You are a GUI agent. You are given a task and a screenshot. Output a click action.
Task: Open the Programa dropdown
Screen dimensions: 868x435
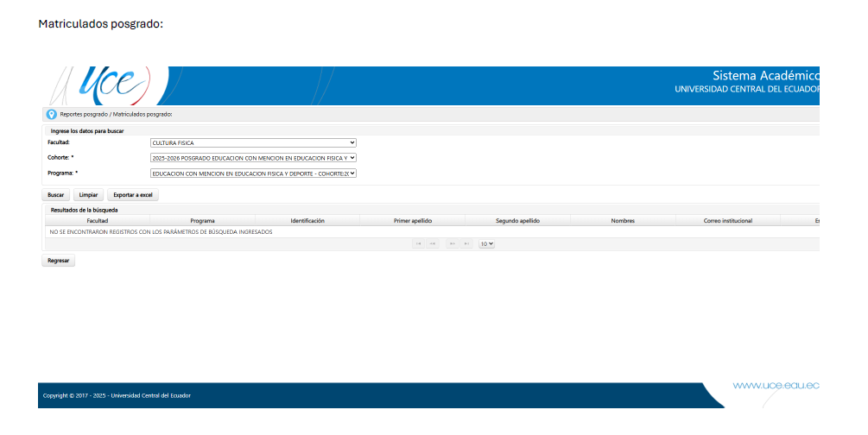(253, 173)
